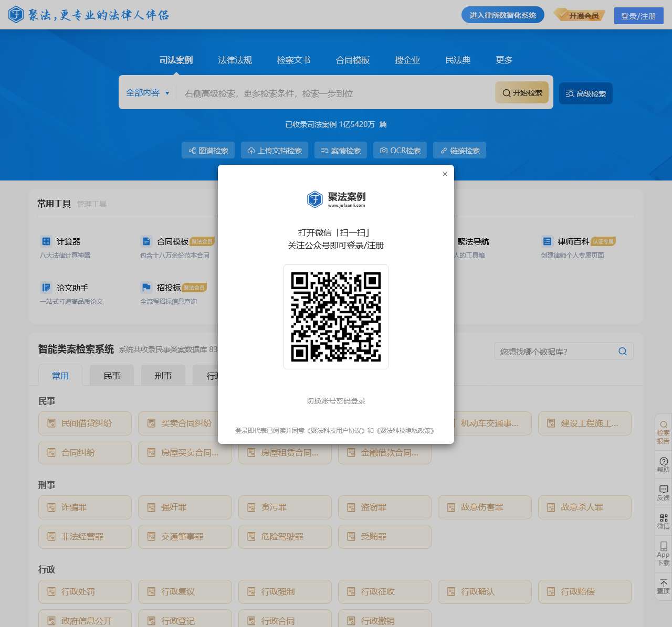Screen dimensions: 672x627
Task: Open 强奸罪 database
Action: [x=185, y=507]
